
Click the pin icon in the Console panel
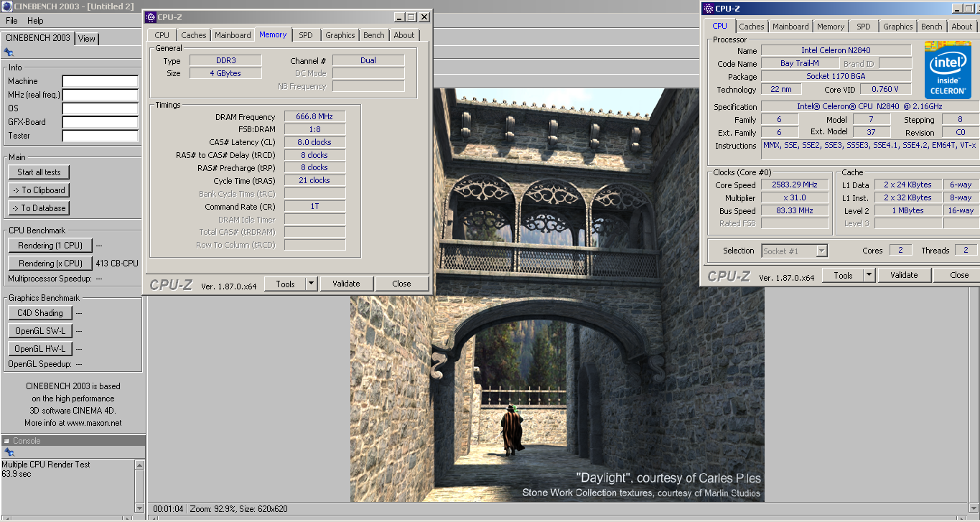pyautogui.click(x=9, y=452)
